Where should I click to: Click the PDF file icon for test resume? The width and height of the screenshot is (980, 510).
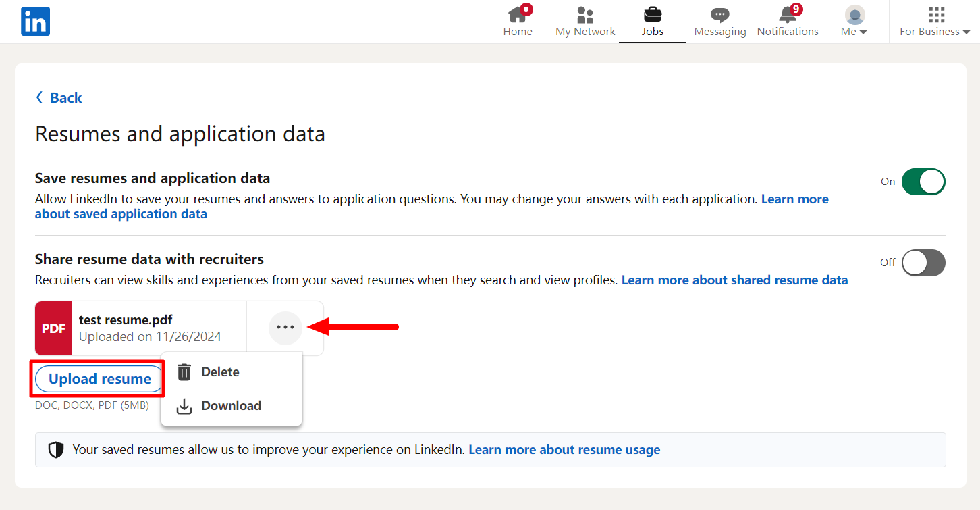[53, 328]
